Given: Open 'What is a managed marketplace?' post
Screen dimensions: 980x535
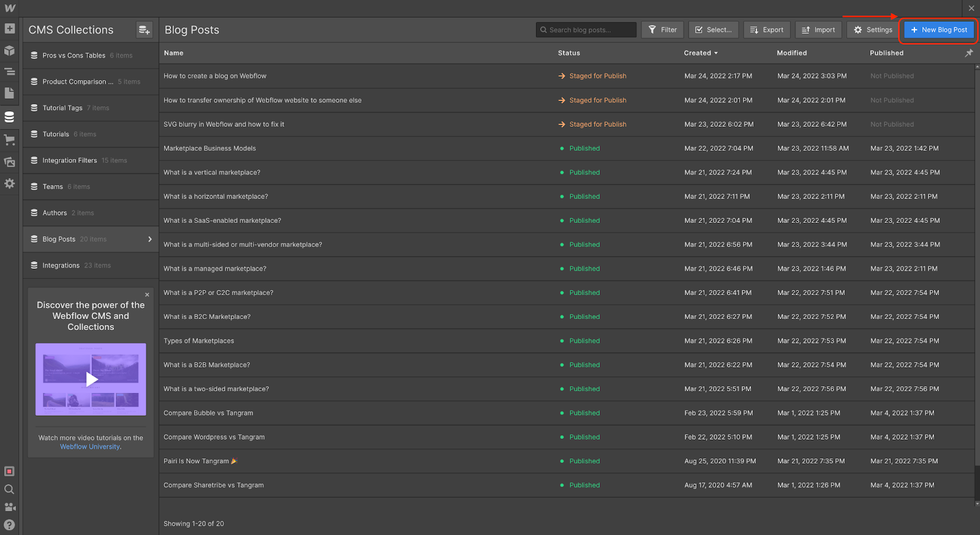Looking at the screenshot, I should point(215,269).
